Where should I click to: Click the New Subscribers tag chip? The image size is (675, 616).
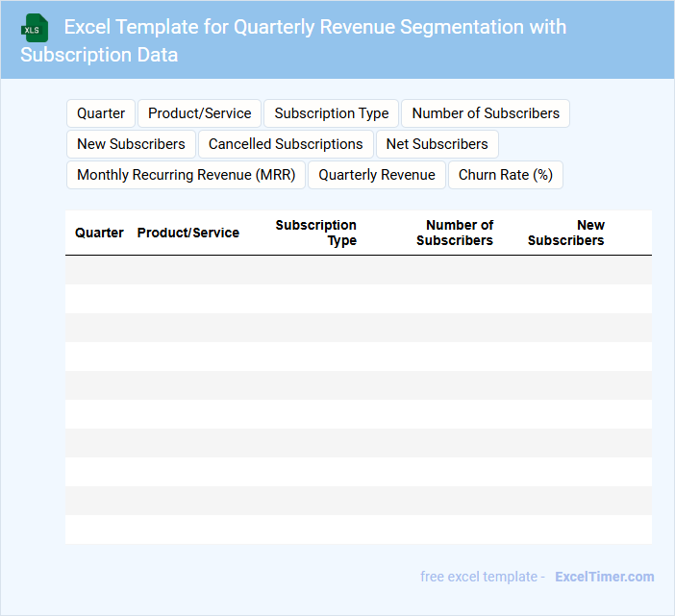[131, 144]
